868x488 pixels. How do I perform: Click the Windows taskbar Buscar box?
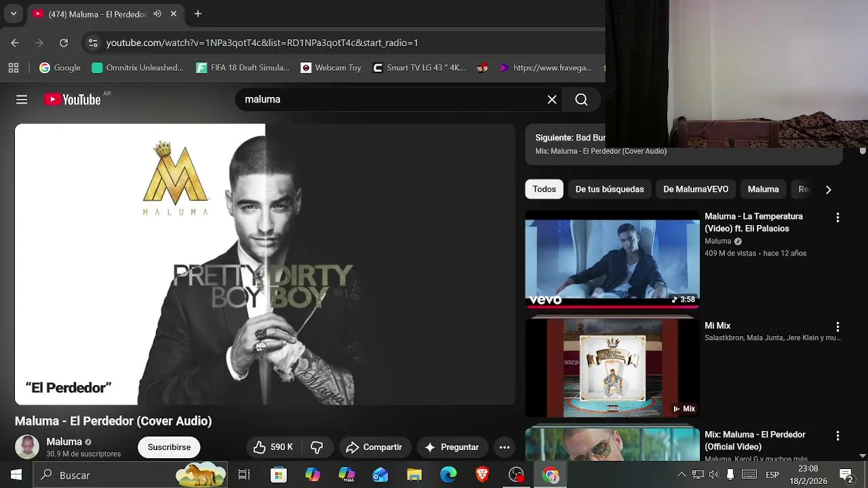click(x=130, y=475)
